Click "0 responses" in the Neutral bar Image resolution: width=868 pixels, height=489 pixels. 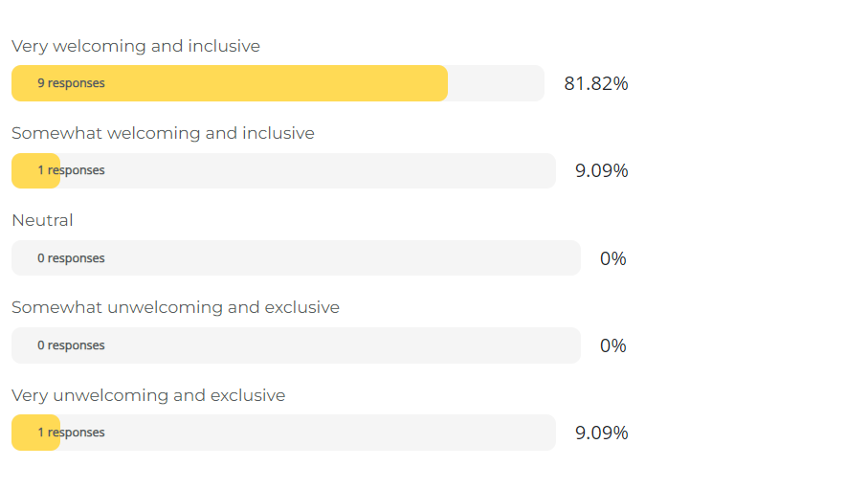tap(71, 258)
